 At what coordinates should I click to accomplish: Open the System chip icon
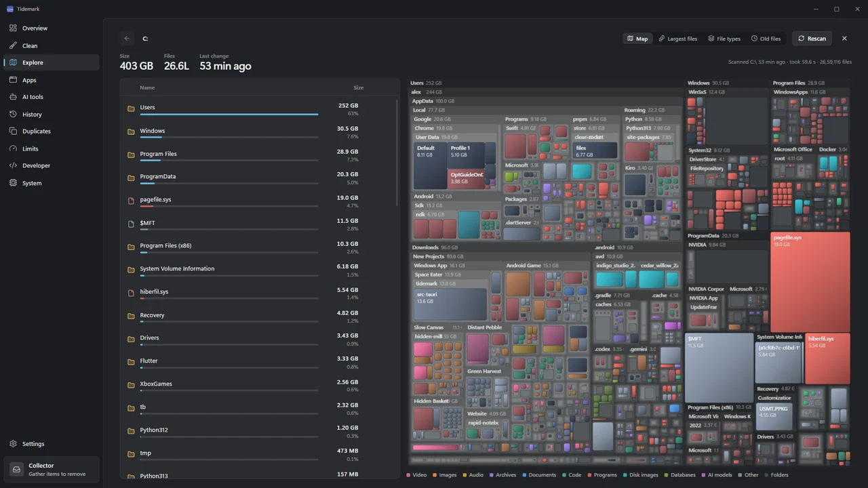click(x=14, y=183)
